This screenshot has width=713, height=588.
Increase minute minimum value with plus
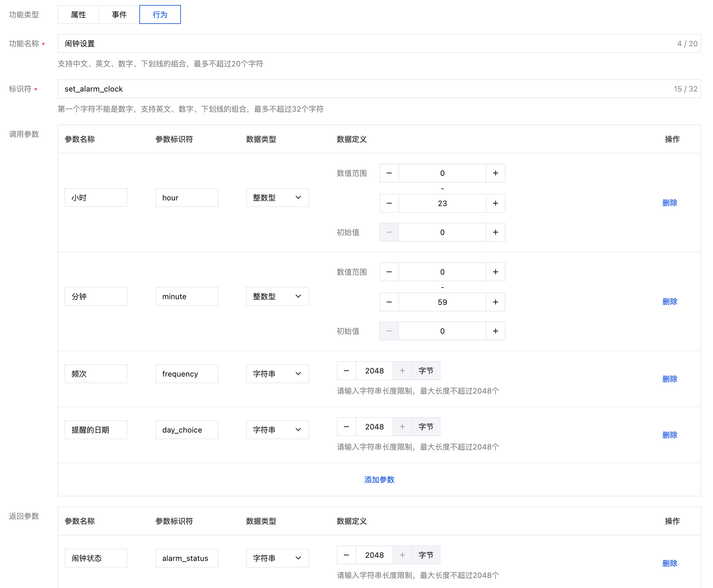pos(495,272)
